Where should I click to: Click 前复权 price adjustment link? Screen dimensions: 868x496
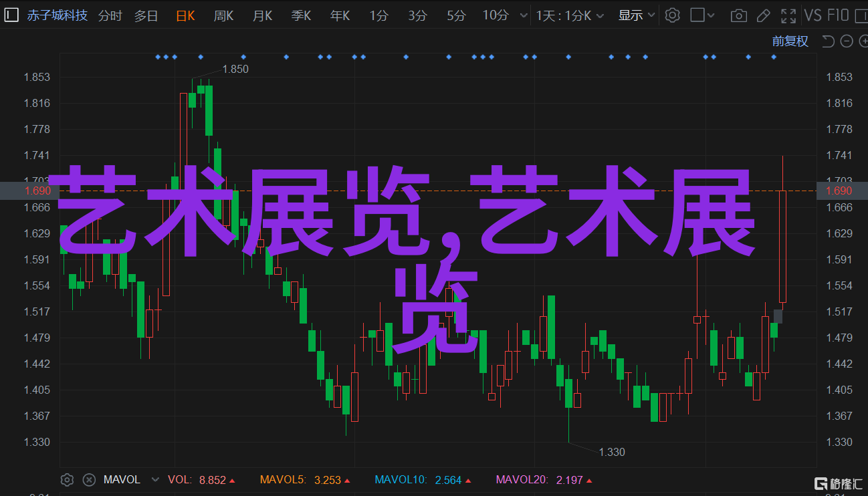point(790,41)
